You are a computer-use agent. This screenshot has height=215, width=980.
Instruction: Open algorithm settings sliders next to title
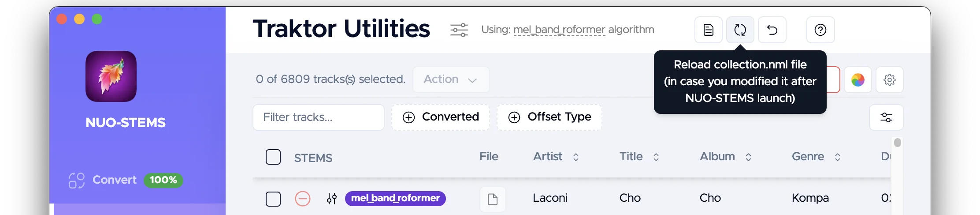[459, 30]
